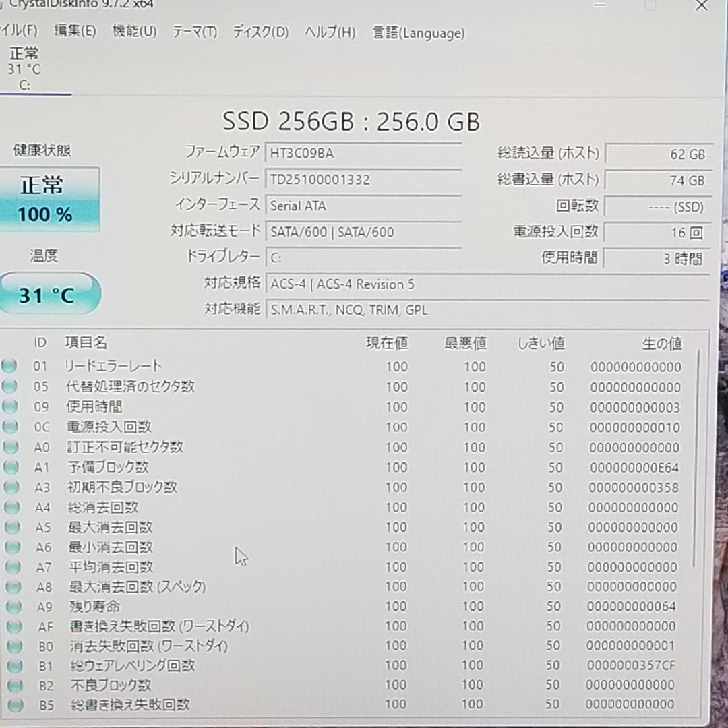This screenshot has height=728, width=728.
Task: Open the 機能(U) menu
Action: tap(134, 32)
